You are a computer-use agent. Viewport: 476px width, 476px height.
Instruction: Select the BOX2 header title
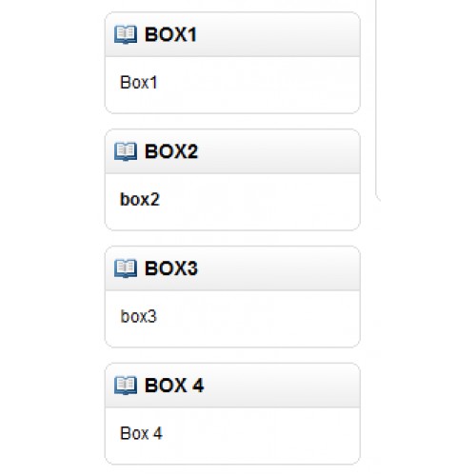click(x=171, y=151)
